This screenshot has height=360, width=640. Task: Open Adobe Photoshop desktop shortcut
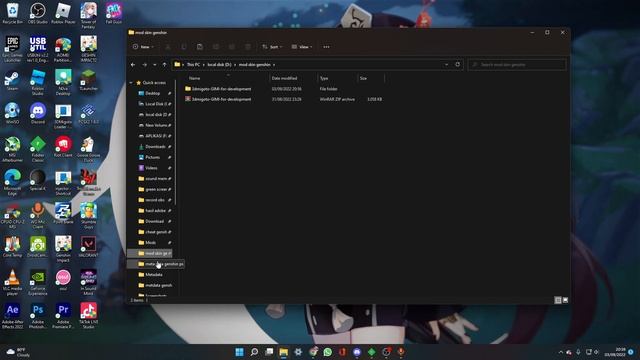click(x=38, y=316)
